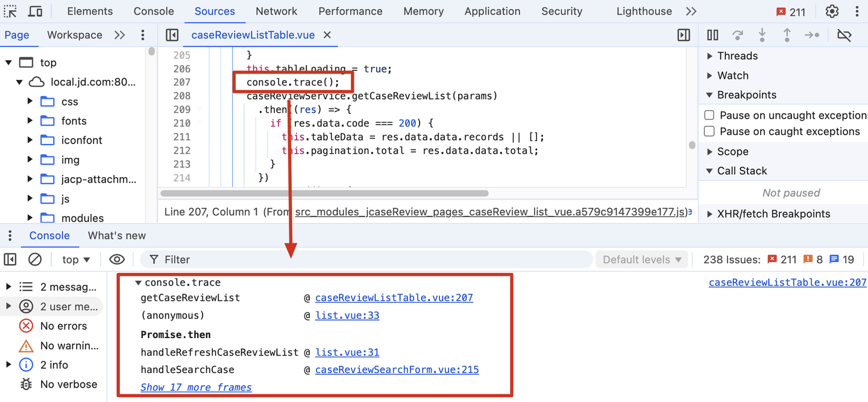Open the Default levels dropdown

coord(642,260)
